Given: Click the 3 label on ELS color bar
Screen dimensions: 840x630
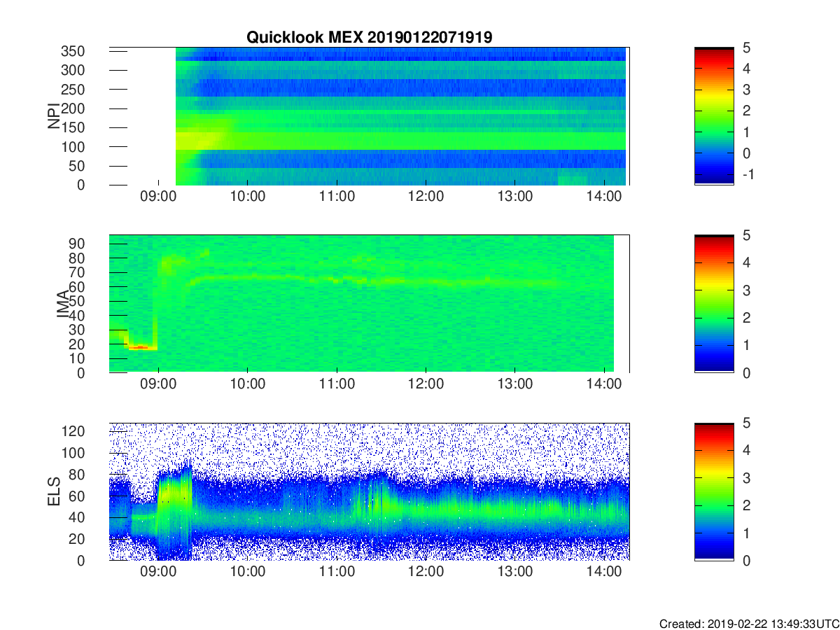Looking at the screenshot, I should pyautogui.click(x=745, y=478).
